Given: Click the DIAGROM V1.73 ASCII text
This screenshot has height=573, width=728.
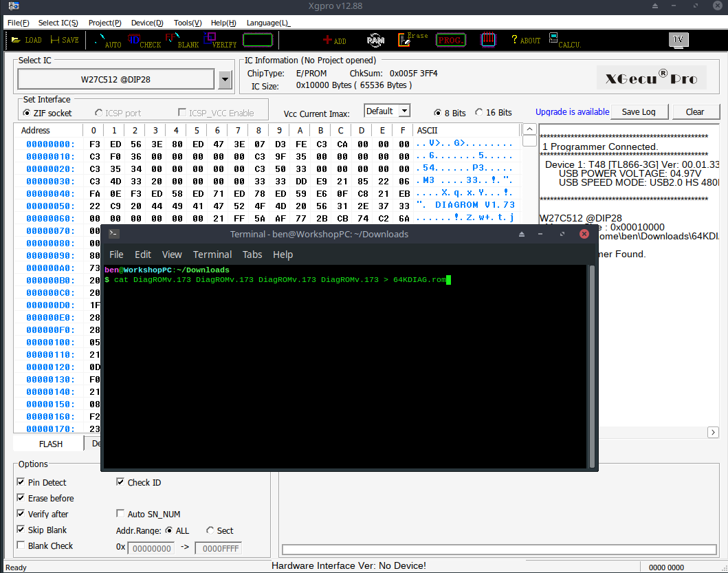Looking at the screenshot, I should tap(474, 205).
